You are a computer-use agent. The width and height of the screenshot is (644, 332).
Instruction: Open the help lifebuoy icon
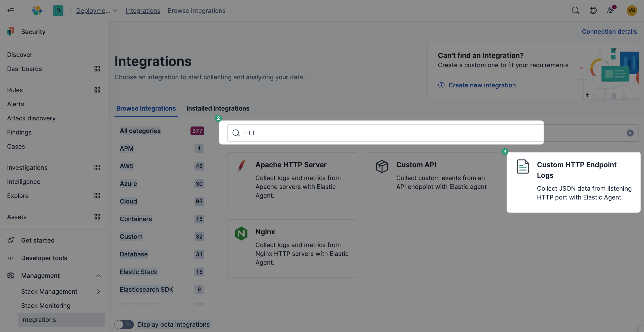[593, 10]
